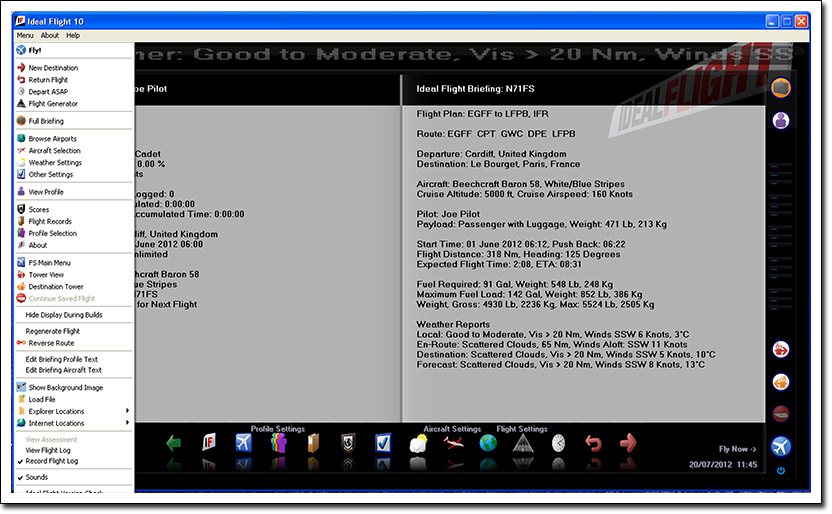Click the red aircraft selection icon
832x514 pixels.
453,443
